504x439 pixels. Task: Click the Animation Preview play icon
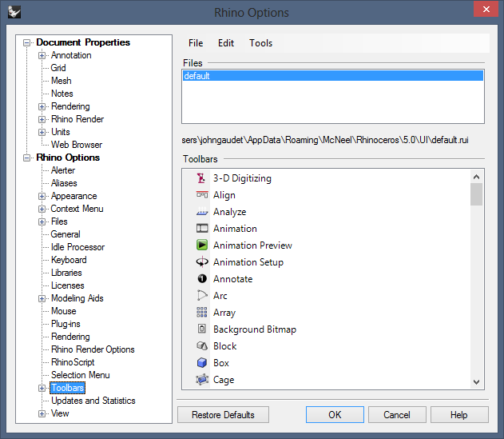pos(202,245)
